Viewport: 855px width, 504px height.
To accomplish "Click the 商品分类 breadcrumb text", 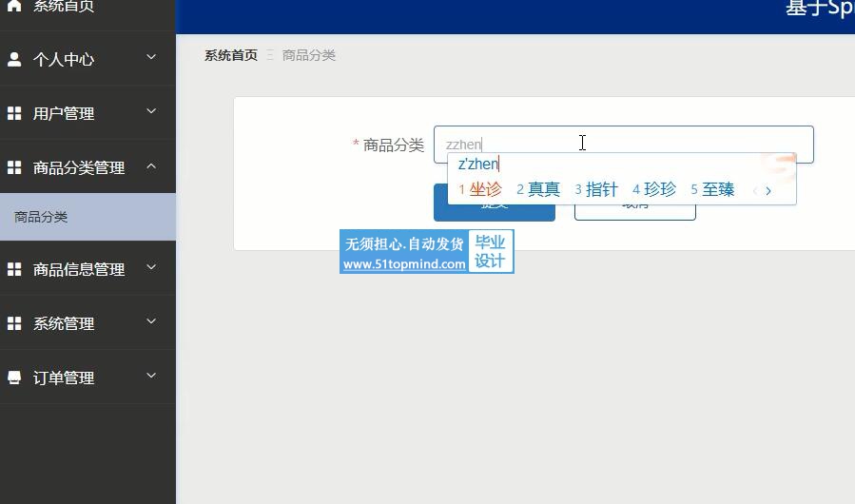I will [309, 55].
